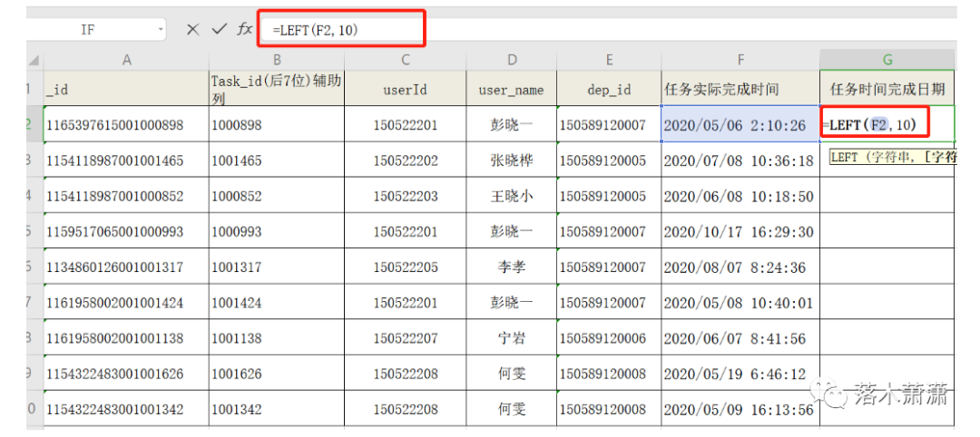Select cell with 1134860126001001317
980x437 pixels.
point(126,267)
